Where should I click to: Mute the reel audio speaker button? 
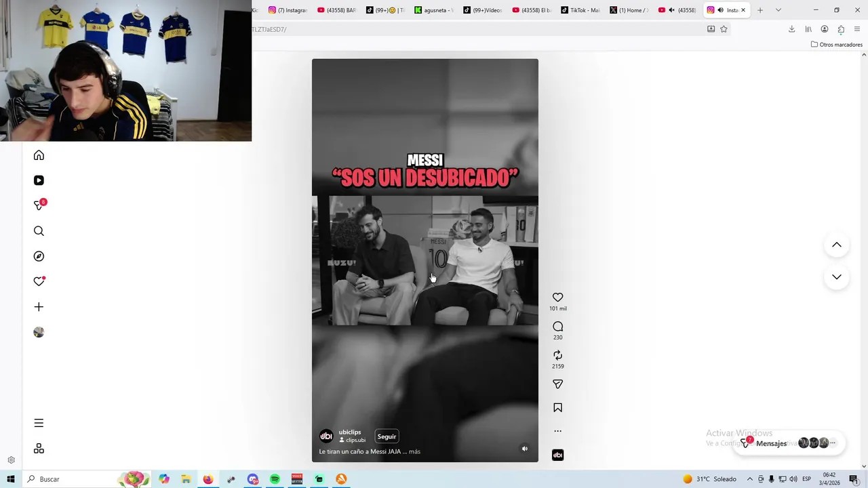[x=524, y=449]
